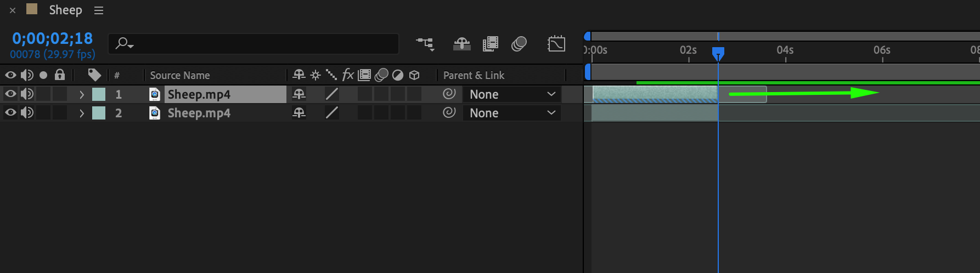Click the current timecode 0;00;02;18
980x273 pixels.
(x=52, y=38)
